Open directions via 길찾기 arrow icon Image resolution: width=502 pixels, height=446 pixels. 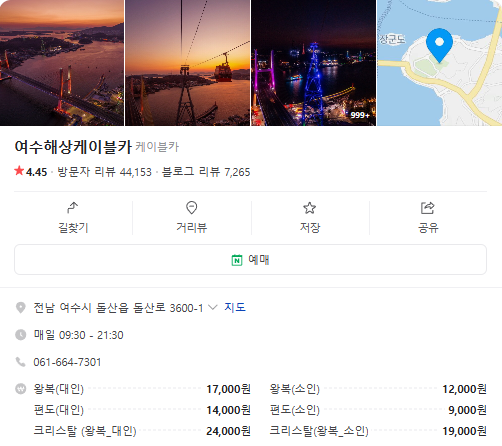click(73, 207)
